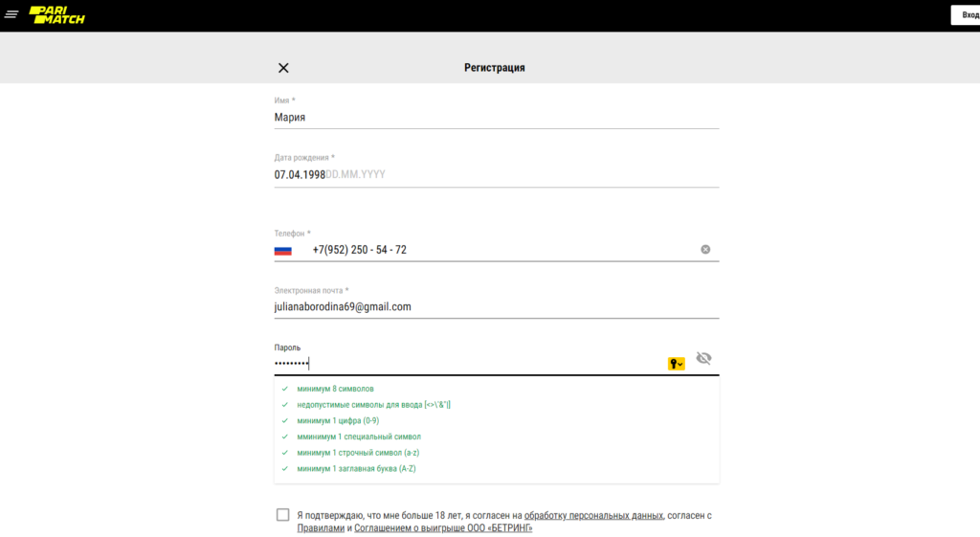This screenshot has height=537, width=980.
Task: Click the минимум 8 символов requirement
Action: point(335,389)
